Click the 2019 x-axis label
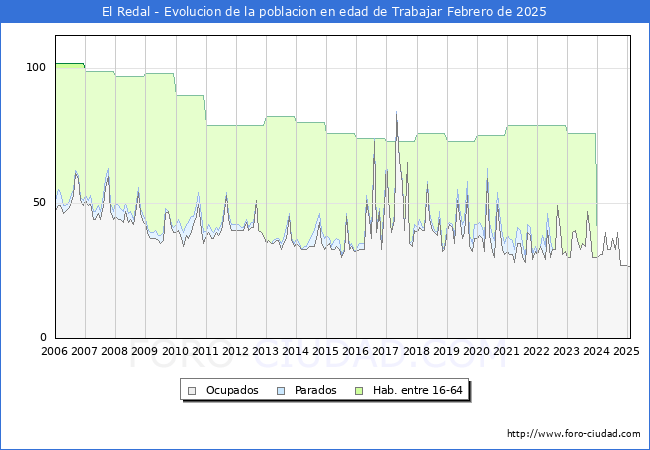 446,351
